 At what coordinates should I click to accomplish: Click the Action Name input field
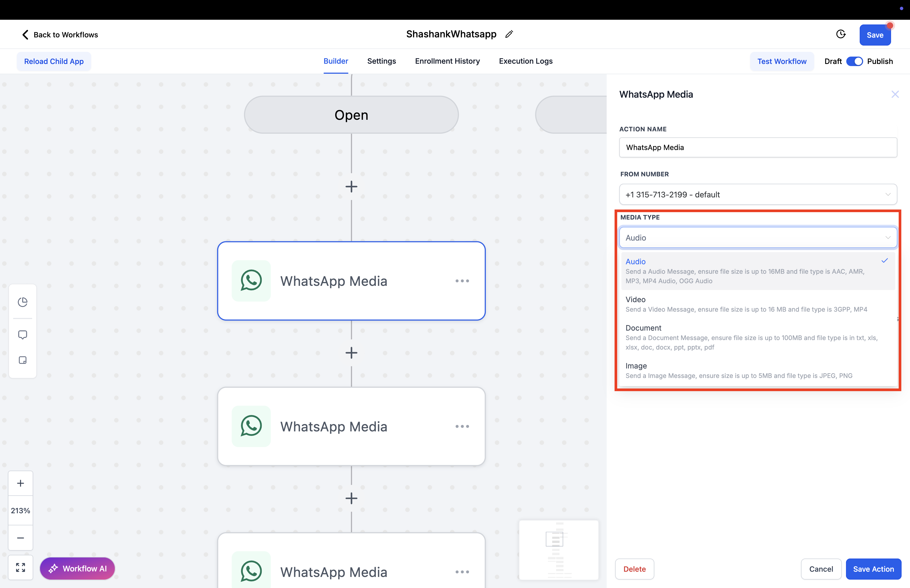[758, 147]
